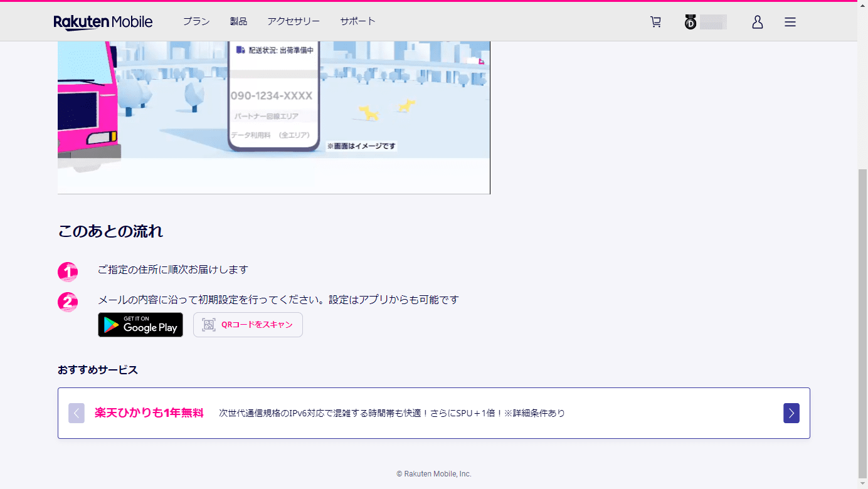Click the メールの内容に沿って初期設定 instruction text
The image size is (868, 489).
[x=278, y=300]
